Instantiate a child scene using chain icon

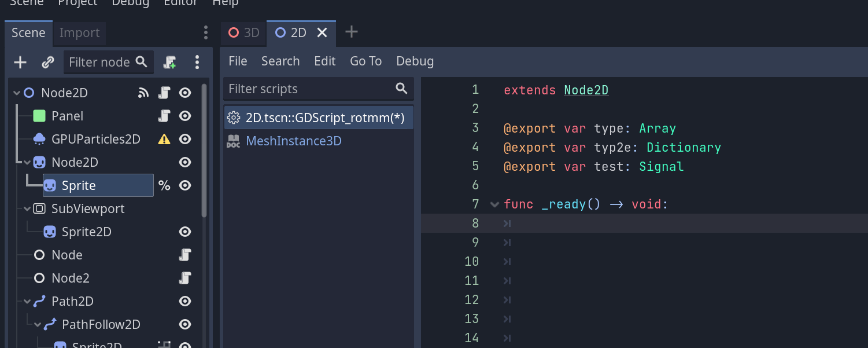coord(47,62)
